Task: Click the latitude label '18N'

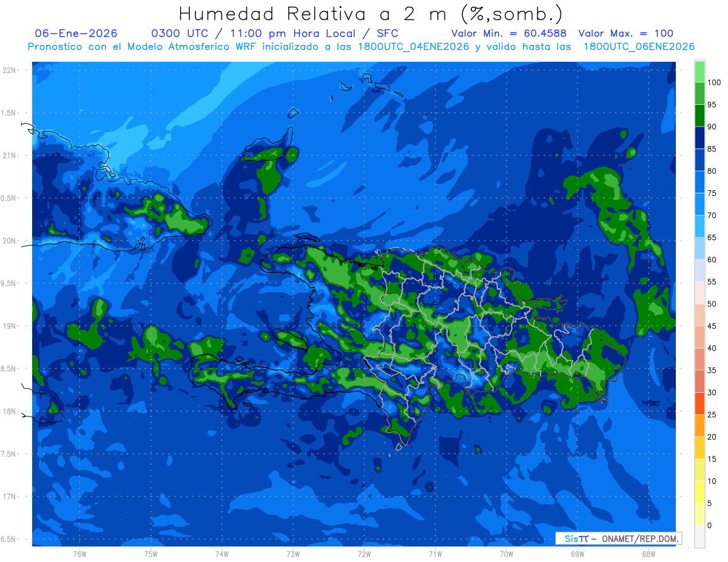Action: pos(8,411)
